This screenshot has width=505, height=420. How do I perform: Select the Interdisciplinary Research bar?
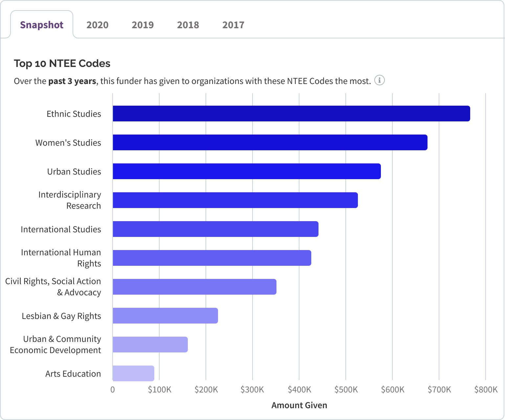[x=235, y=200]
